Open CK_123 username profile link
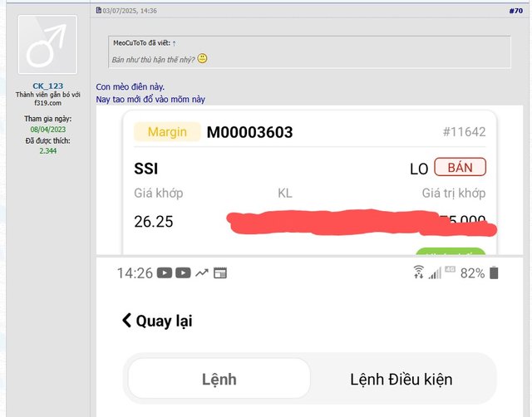This screenshot has height=417, width=532. pos(48,86)
